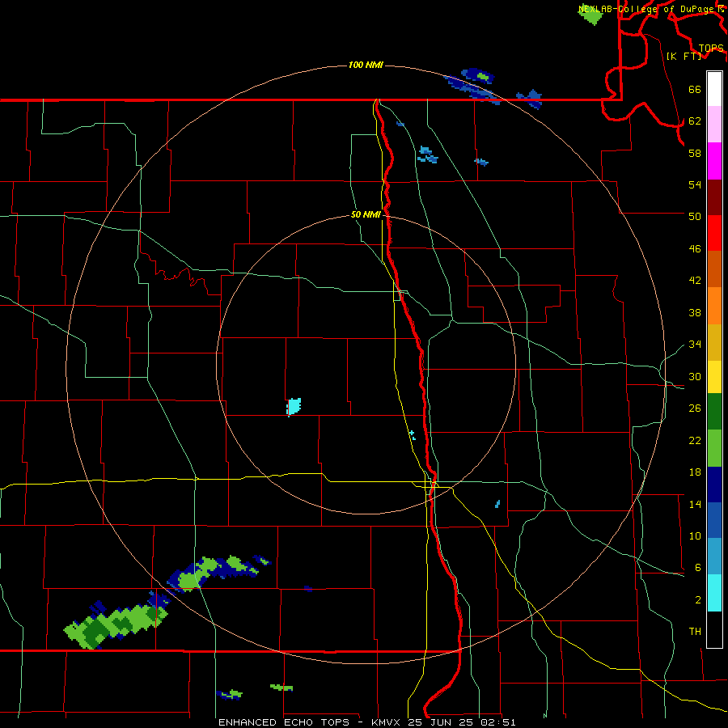Click the green echo beside the NEXLAB label
This screenshot has height=728, width=728.
590,15
